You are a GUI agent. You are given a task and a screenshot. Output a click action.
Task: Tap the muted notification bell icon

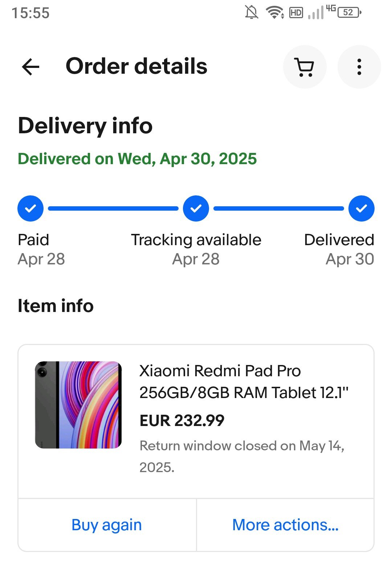251,13
